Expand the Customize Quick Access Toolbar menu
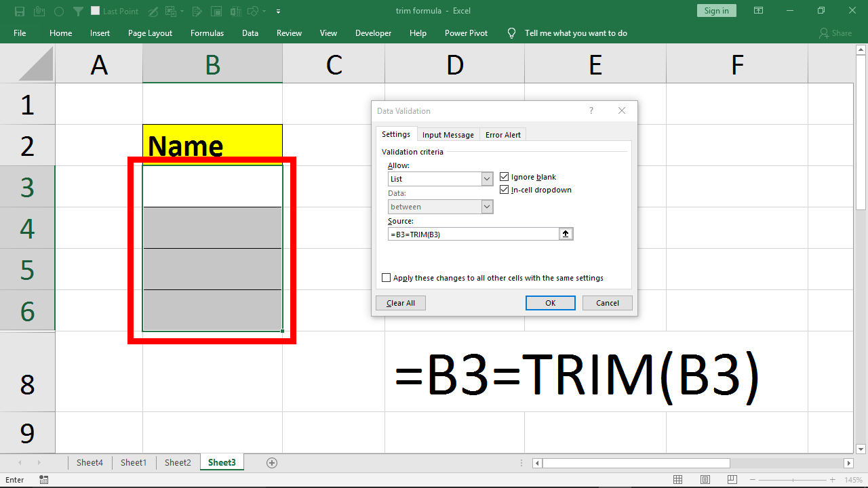Screen dimensions: 868x488 point(278,11)
